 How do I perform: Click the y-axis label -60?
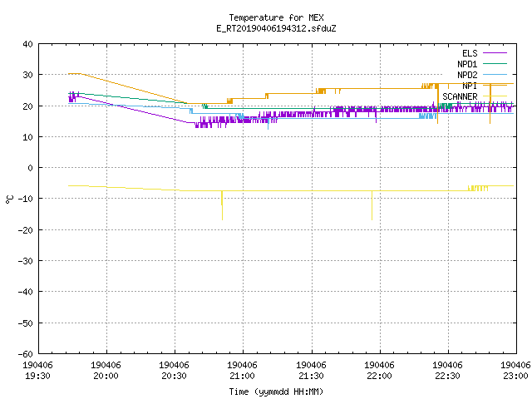[26, 354]
